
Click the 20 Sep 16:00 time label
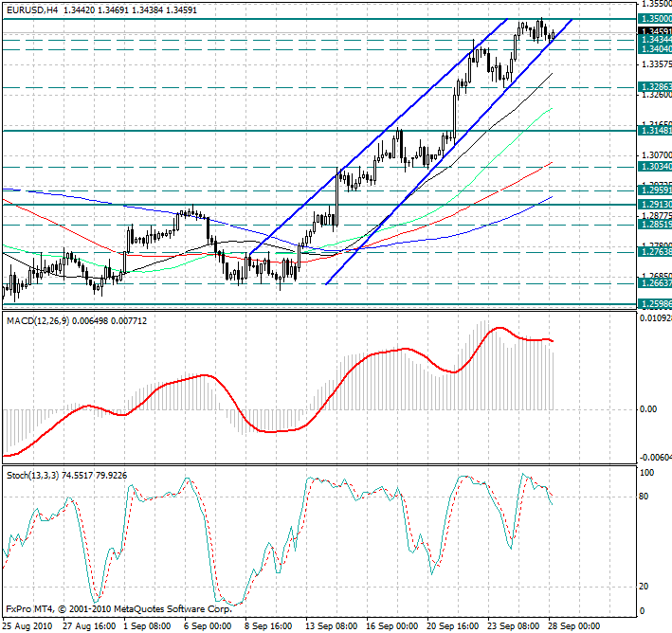[453, 626]
